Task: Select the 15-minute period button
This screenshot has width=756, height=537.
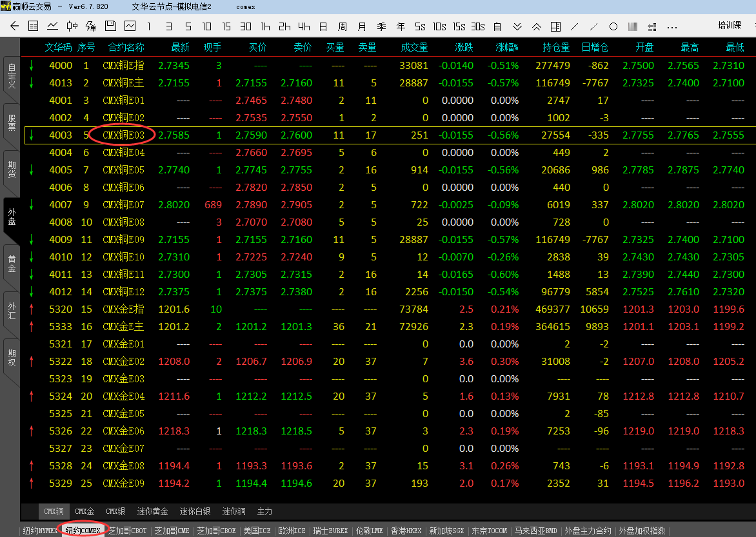Action: pos(226,26)
